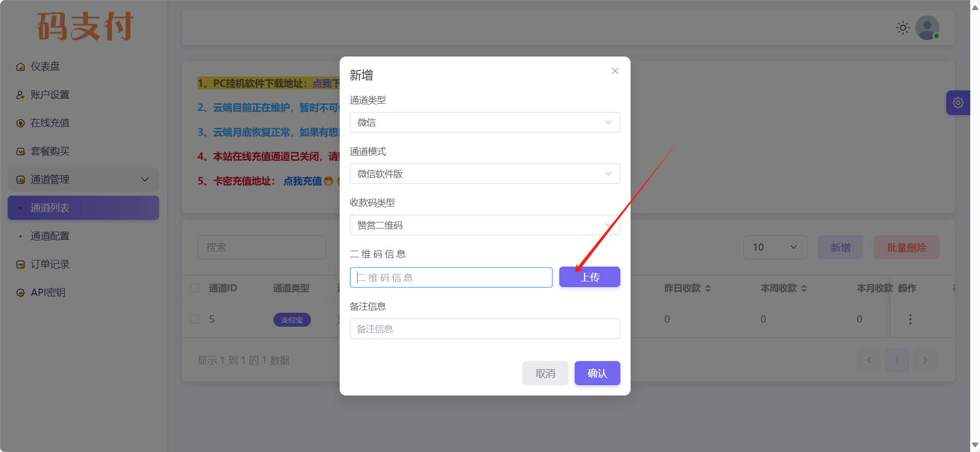This screenshot has width=980, height=452.
Task: Open the user avatar menu
Action: click(928, 28)
